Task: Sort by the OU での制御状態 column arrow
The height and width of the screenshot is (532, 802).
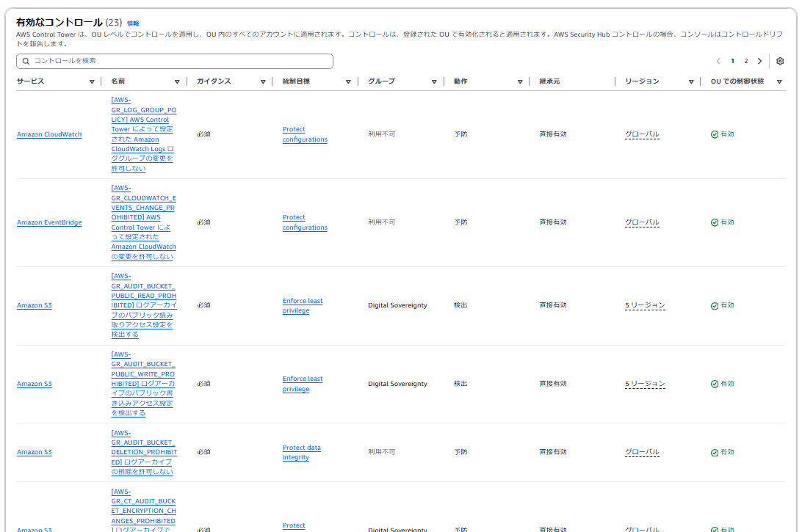Action: tap(779, 81)
